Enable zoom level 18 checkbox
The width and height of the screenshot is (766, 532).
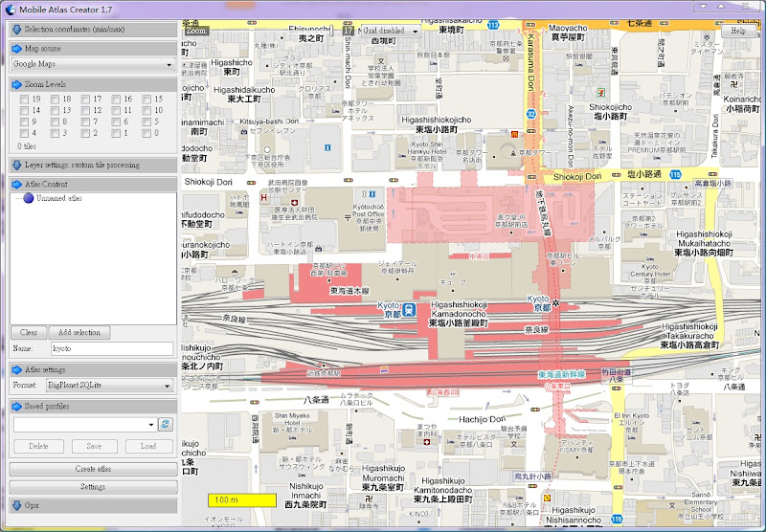[55, 100]
